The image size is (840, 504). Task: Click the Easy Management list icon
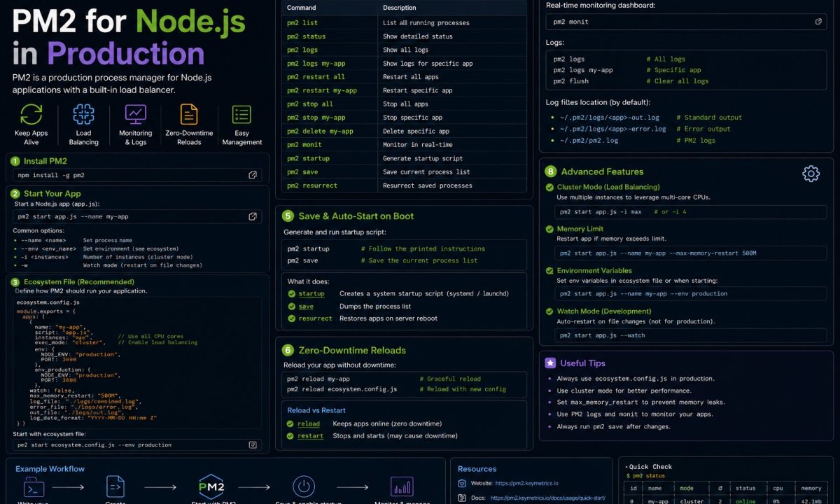241,114
